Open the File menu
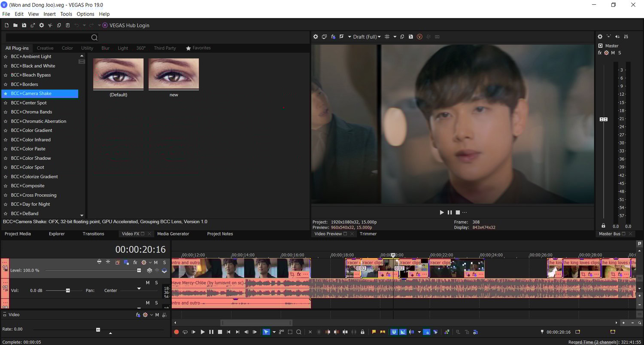Viewport: 644px width, 345px height. click(6, 14)
